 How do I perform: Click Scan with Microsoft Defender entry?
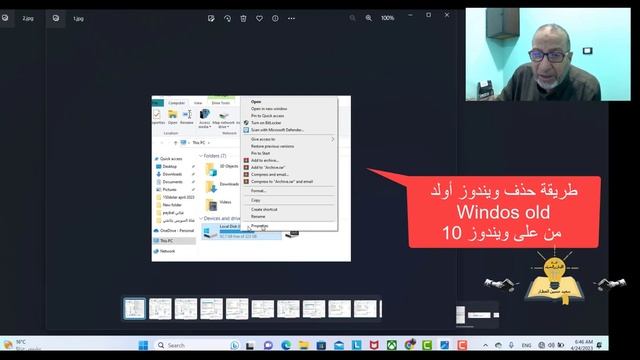[x=277, y=130]
